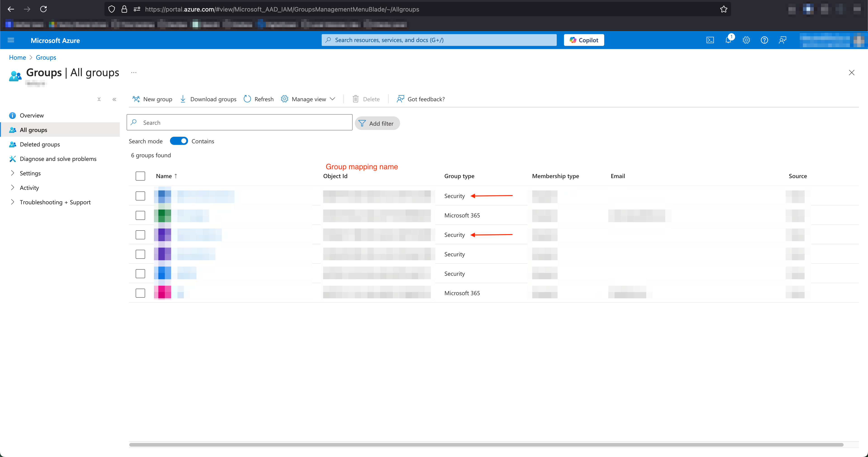Open the Azure portal hamburger menu

pyautogui.click(x=11, y=40)
